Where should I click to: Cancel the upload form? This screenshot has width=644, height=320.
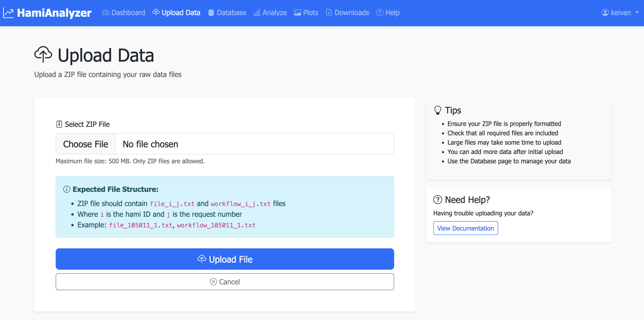225,282
